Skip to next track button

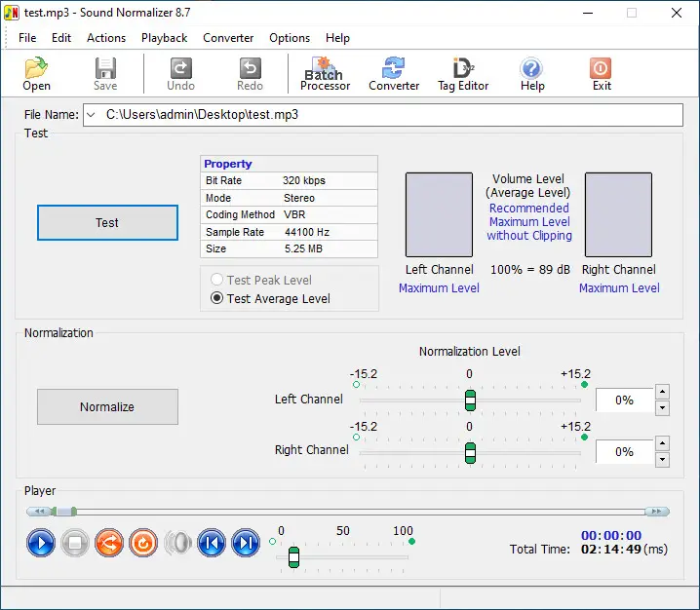(x=246, y=543)
